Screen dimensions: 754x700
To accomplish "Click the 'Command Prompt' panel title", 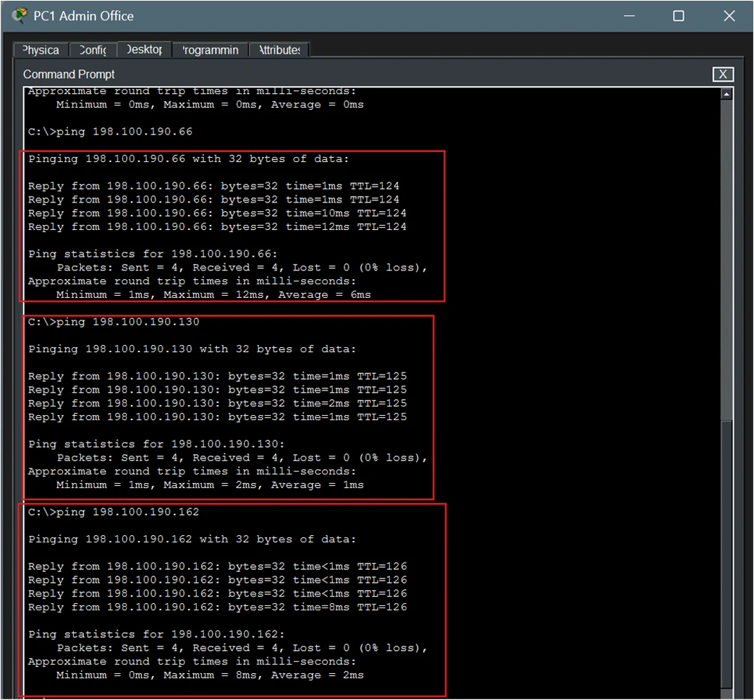I will pyautogui.click(x=69, y=74).
